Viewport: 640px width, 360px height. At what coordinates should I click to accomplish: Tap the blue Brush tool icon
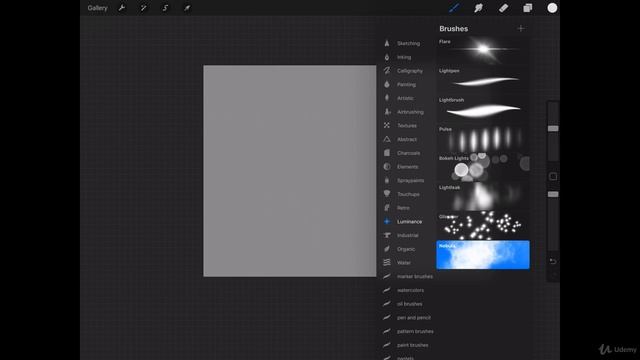[x=454, y=8]
